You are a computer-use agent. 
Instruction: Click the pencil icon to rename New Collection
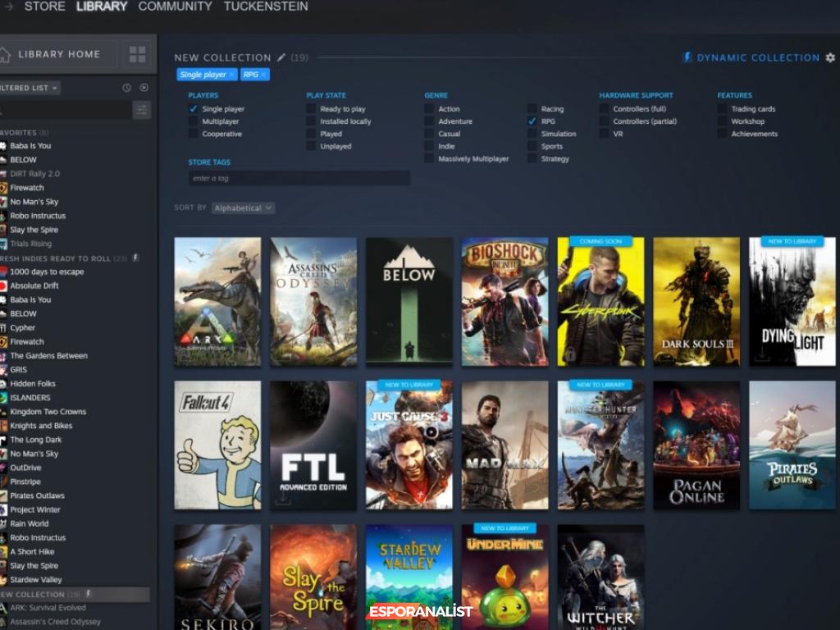[281, 57]
